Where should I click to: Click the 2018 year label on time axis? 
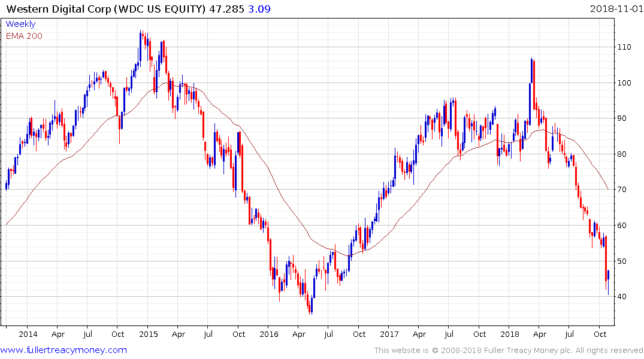(510, 334)
